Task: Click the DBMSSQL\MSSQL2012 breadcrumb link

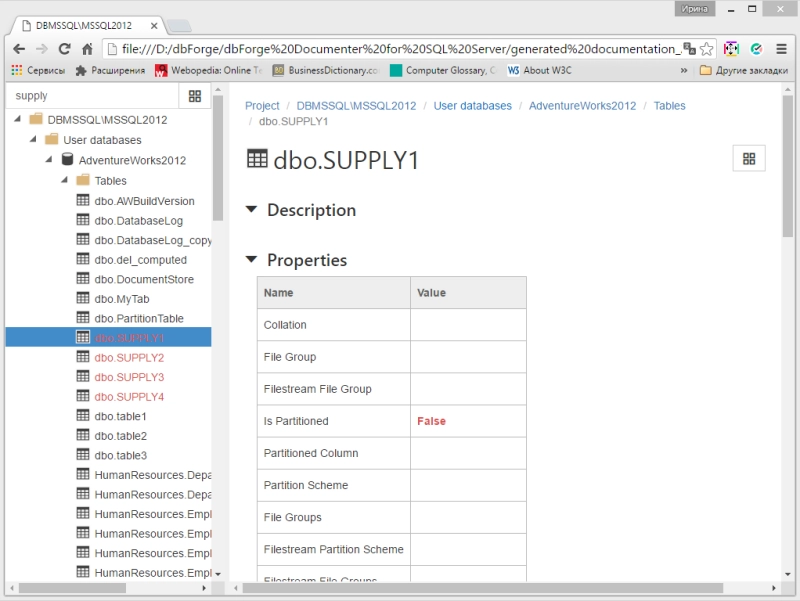Action: (356, 106)
